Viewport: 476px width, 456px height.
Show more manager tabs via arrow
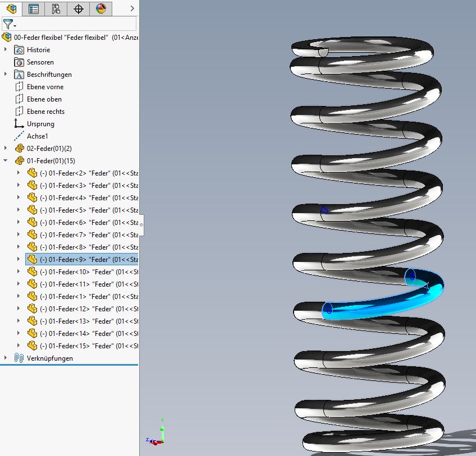pos(132,8)
